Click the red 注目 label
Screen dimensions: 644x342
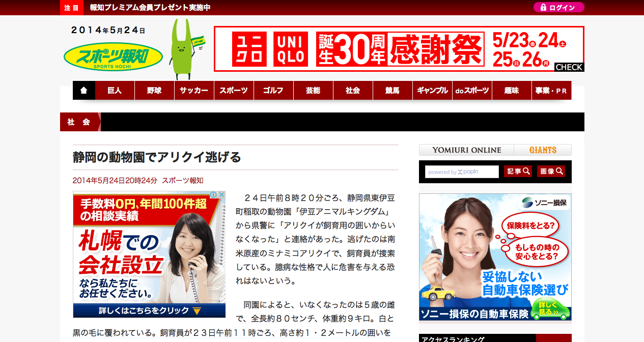click(x=72, y=8)
